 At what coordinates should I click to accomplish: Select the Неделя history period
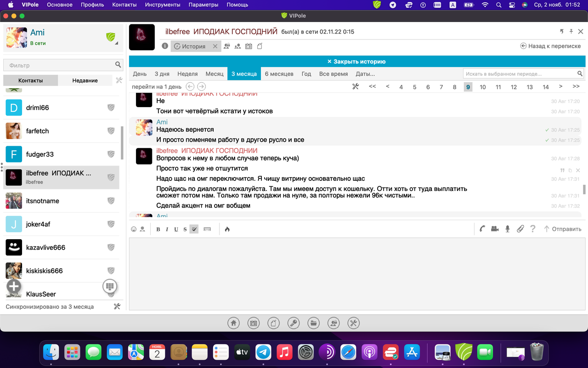187,74
